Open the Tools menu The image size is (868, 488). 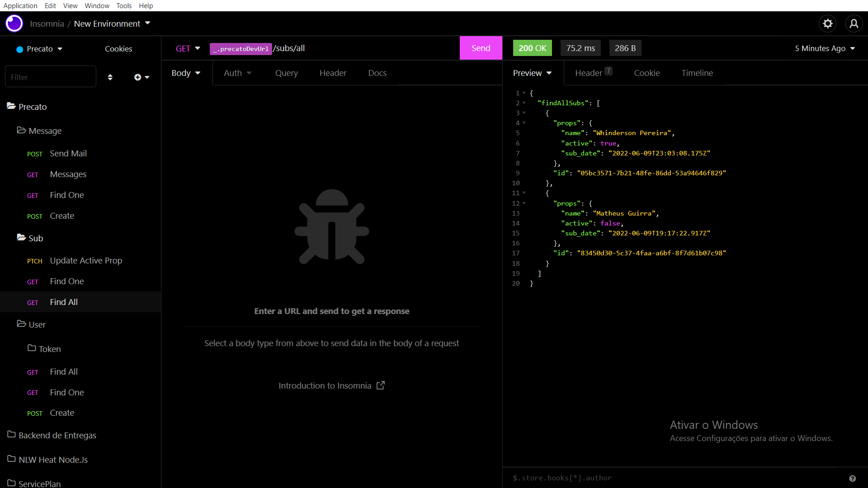pyautogui.click(x=123, y=5)
